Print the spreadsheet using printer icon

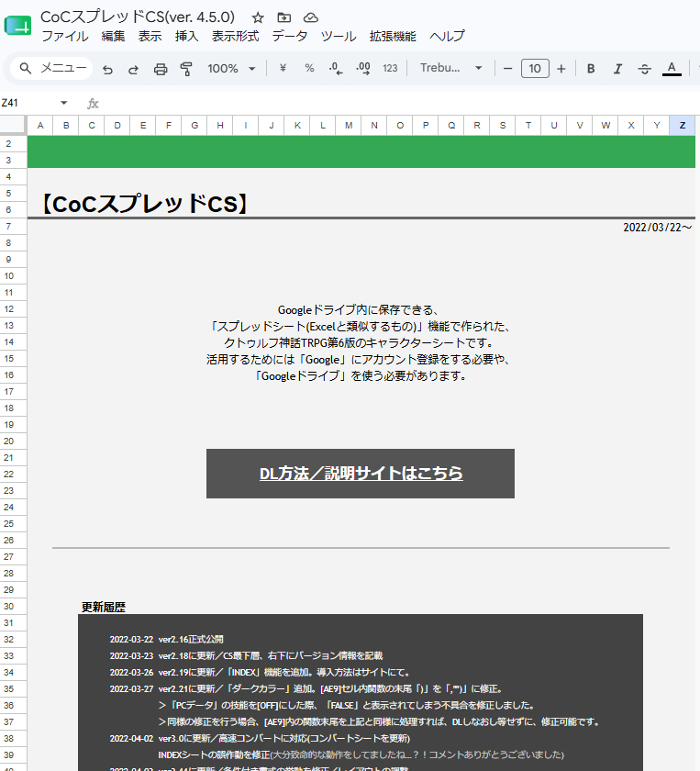[x=161, y=69]
